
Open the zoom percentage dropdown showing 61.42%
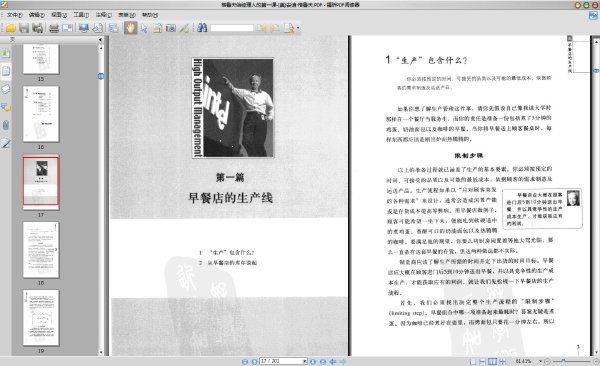[x=541, y=361]
